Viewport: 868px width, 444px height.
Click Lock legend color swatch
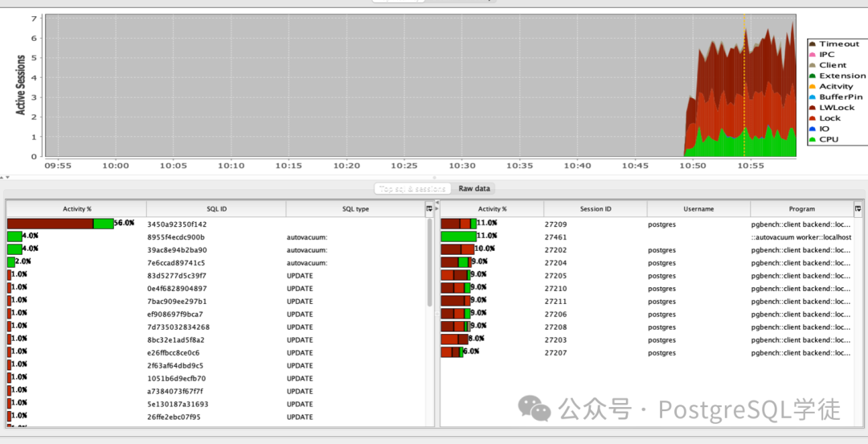point(812,118)
